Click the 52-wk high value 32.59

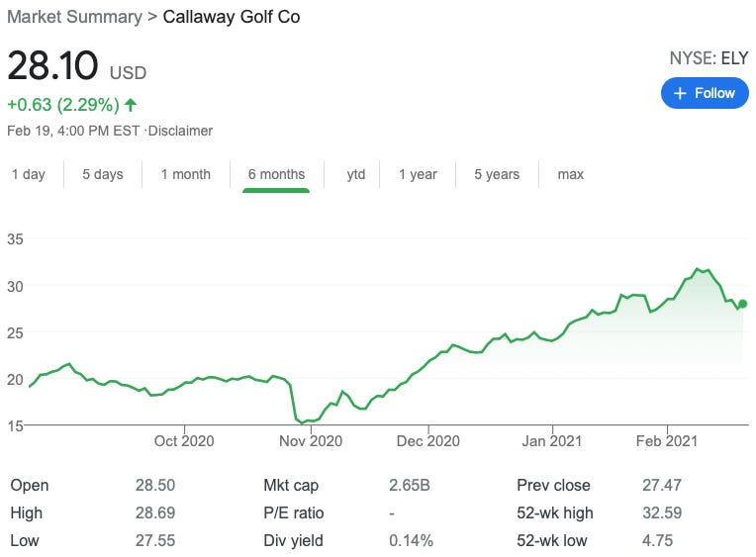[x=662, y=512]
